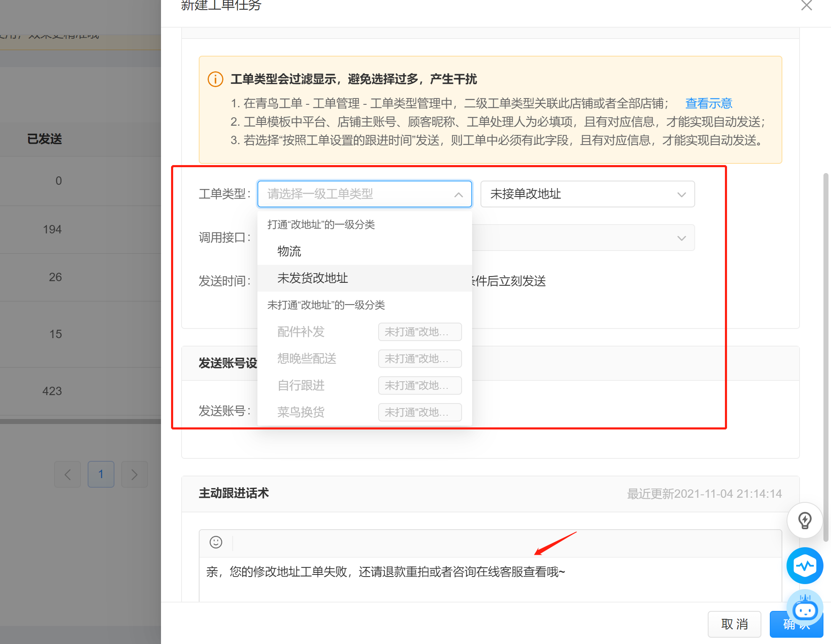Click 未打通 tag beside 自行跟进
The image size is (831, 644).
(x=420, y=385)
